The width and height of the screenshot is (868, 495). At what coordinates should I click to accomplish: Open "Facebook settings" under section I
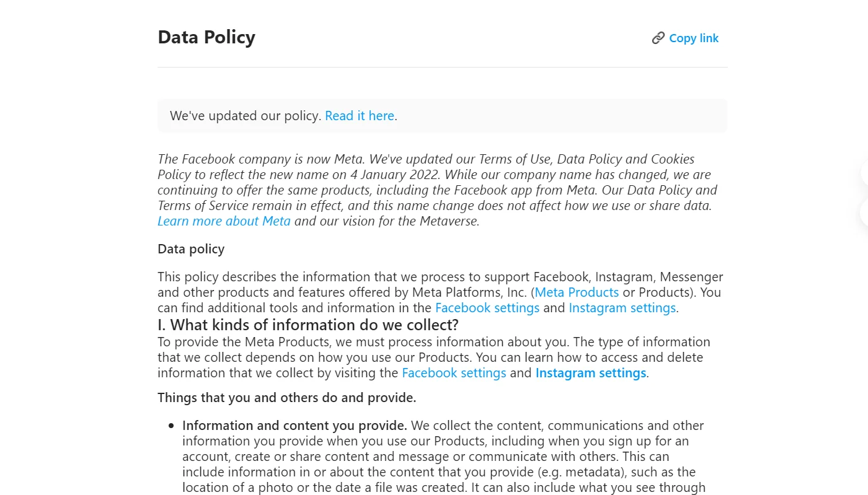click(454, 372)
